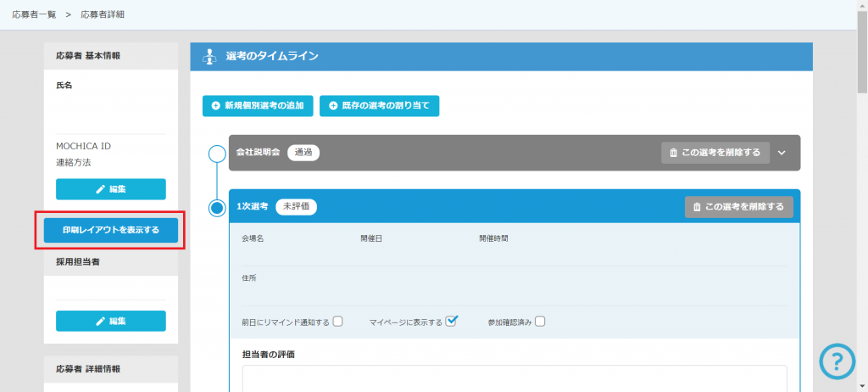Click 応募者詳細 breadcrumb item
Image resolution: width=868 pixels, height=392 pixels.
[x=102, y=14]
